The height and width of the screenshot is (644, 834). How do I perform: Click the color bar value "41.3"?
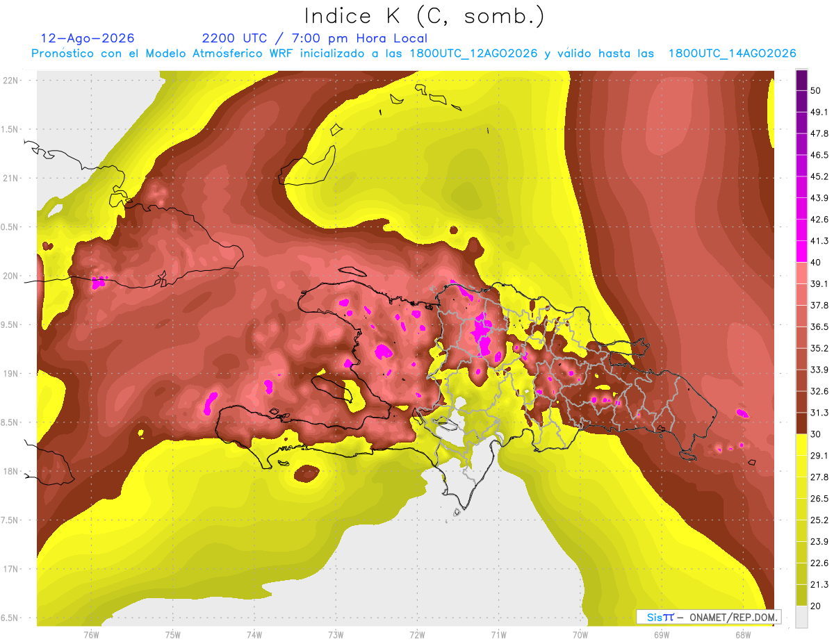pyautogui.click(x=819, y=241)
